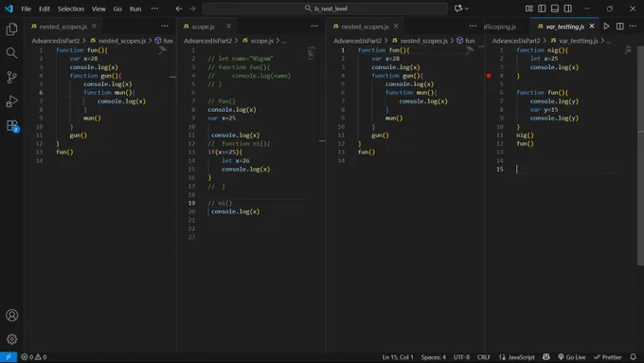Open the Go menu

(x=117, y=9)
